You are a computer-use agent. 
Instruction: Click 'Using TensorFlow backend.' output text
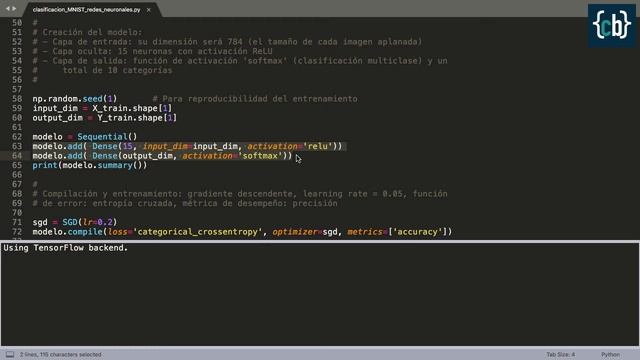66,248
